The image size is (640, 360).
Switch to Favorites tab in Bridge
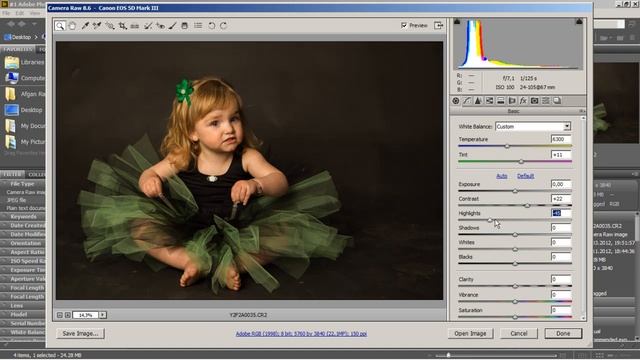tap(18, 49)
